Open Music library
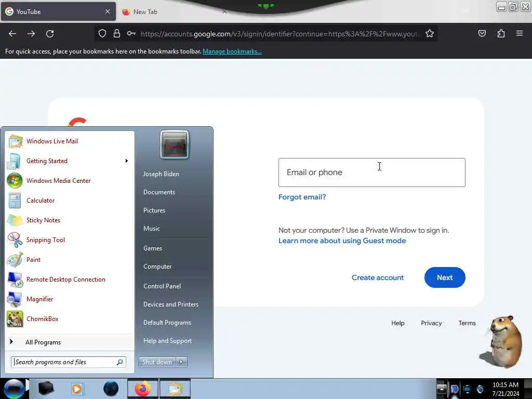532x399 pixels. tap(151, 229)
